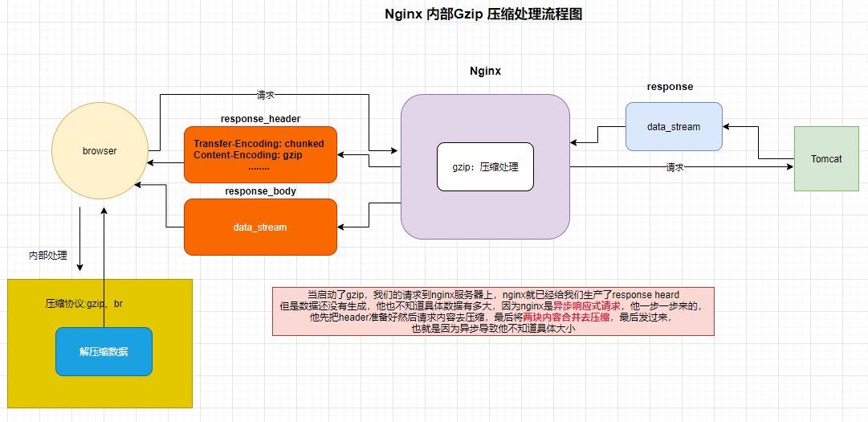Select the blue data_stream response box

[674, 127]
